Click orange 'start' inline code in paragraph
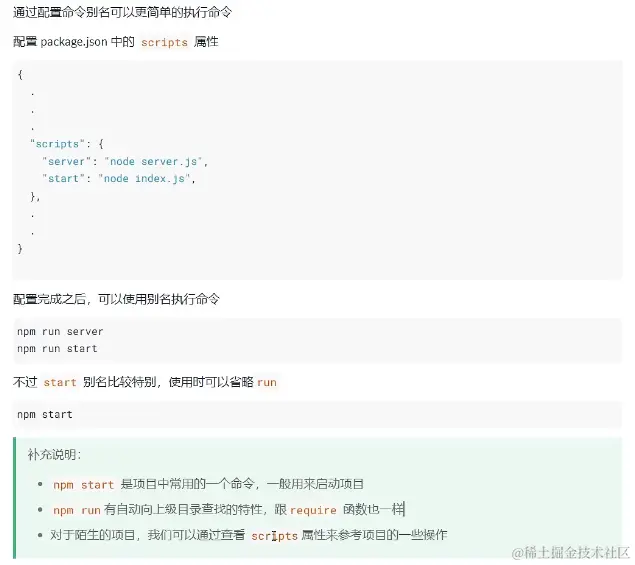 [x=60, y=382]
